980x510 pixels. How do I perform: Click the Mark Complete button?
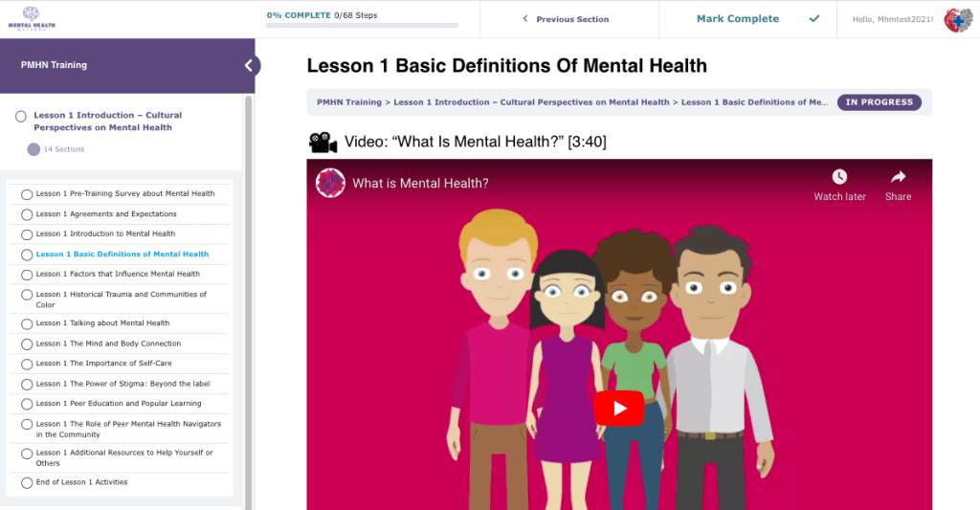tap(737, 18)
